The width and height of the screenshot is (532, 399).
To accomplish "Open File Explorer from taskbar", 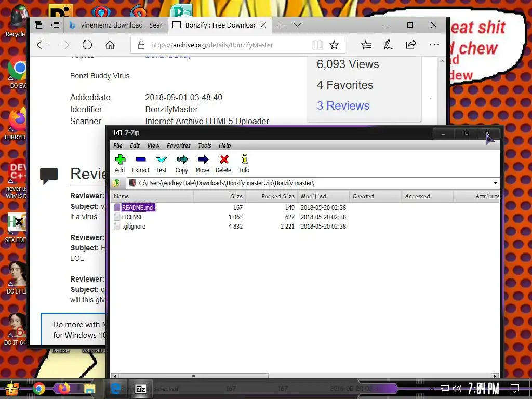I will pyautogui.click(x=89, y=389).
